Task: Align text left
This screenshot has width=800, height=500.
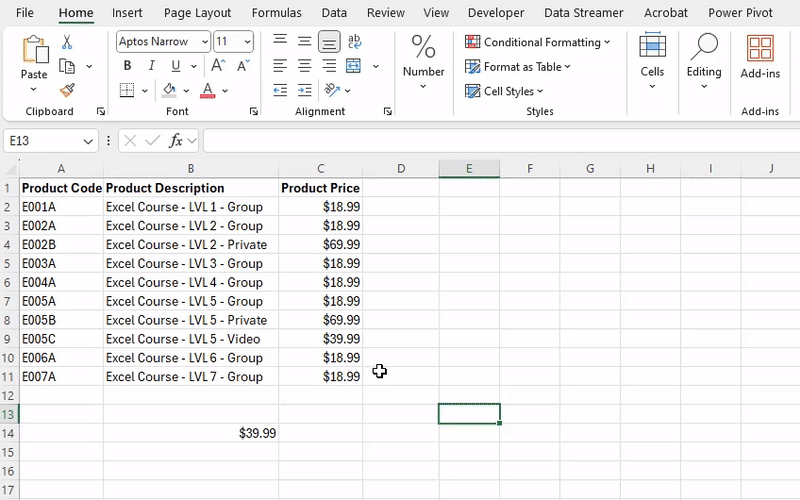Action: click(280, 66)
